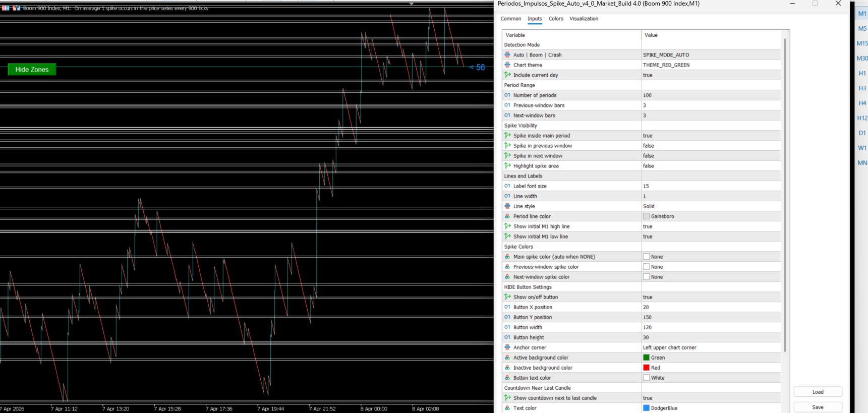Switch to the Common tab

click(511, 19)
